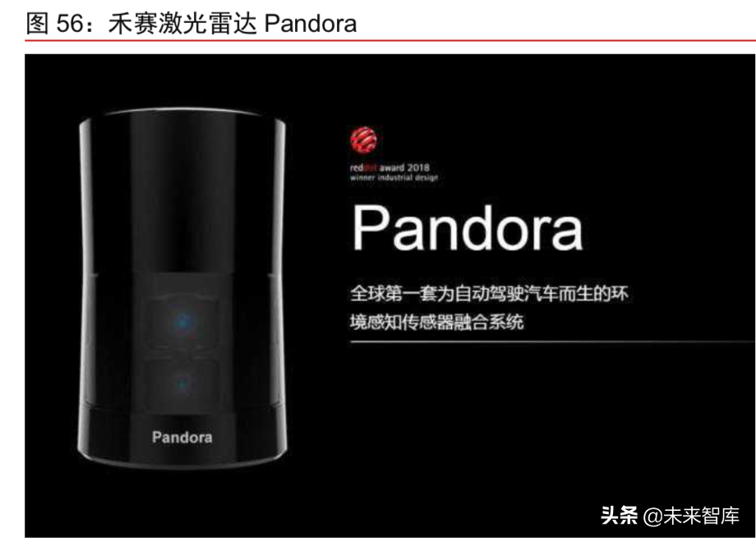Image resolution: width=756 pixels, height=542 pixels.
Task: Click the glossy top of the lidar cylinder
Action: click(182, 117)
